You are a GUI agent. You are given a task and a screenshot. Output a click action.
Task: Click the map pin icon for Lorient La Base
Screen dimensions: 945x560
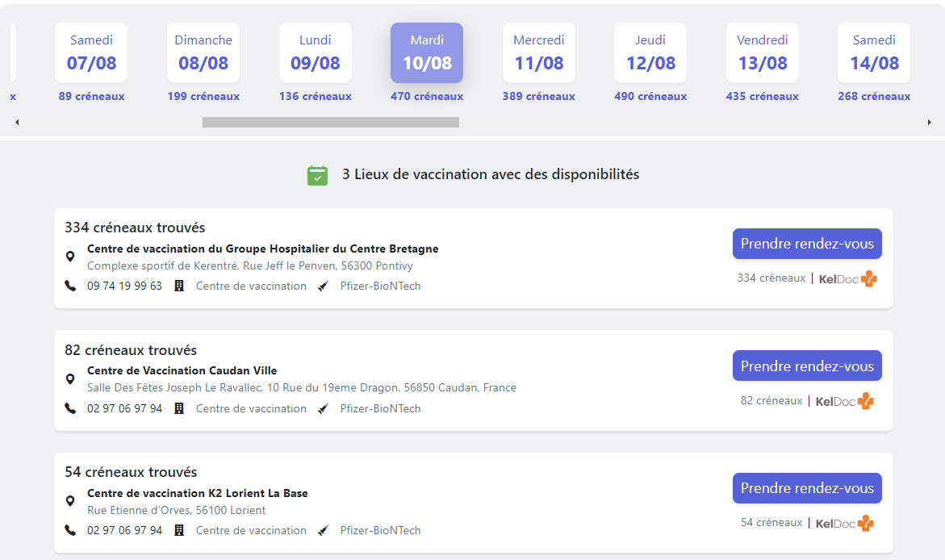70,501
